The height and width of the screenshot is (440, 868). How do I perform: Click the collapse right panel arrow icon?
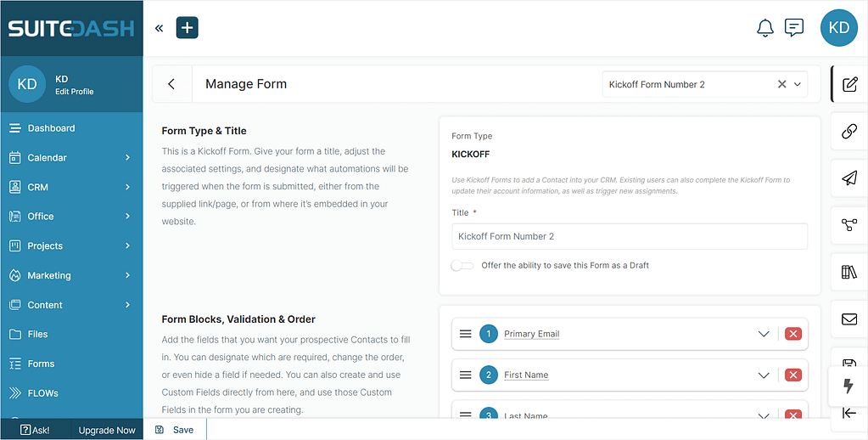[x=849, y=414]
